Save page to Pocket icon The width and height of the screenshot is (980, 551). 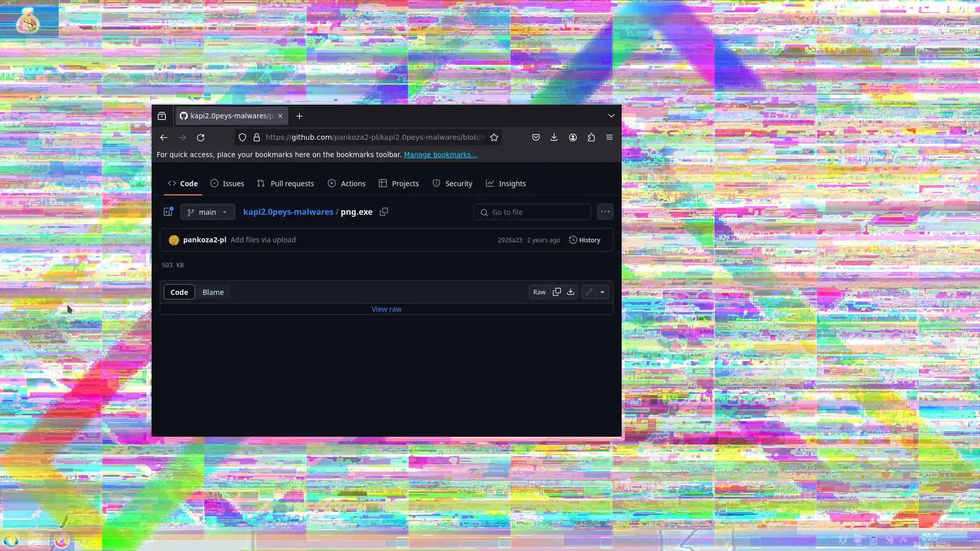pos(535,137)
